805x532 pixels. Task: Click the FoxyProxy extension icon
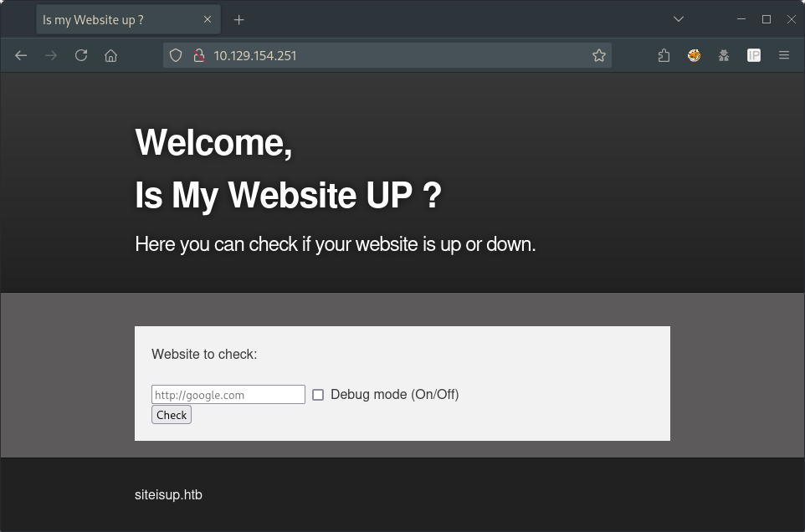(x=694, y=55)
